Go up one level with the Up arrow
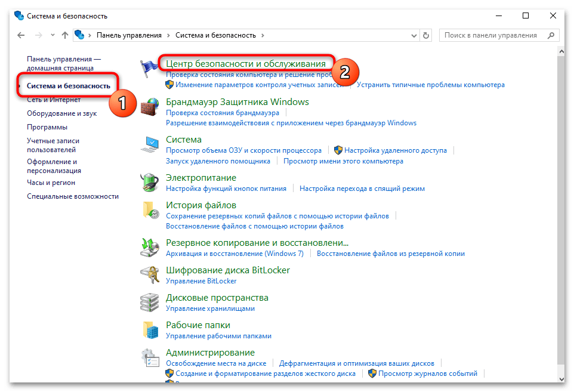The width and height of the screenshot is (574, 392). 65,35
